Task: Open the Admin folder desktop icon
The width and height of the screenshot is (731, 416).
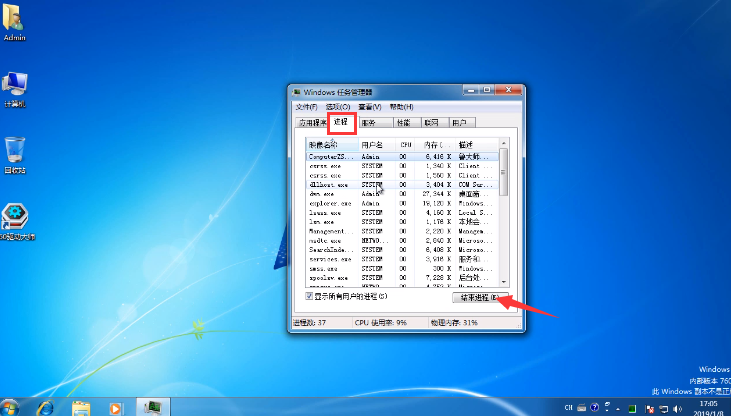Action: click(15, 19)
